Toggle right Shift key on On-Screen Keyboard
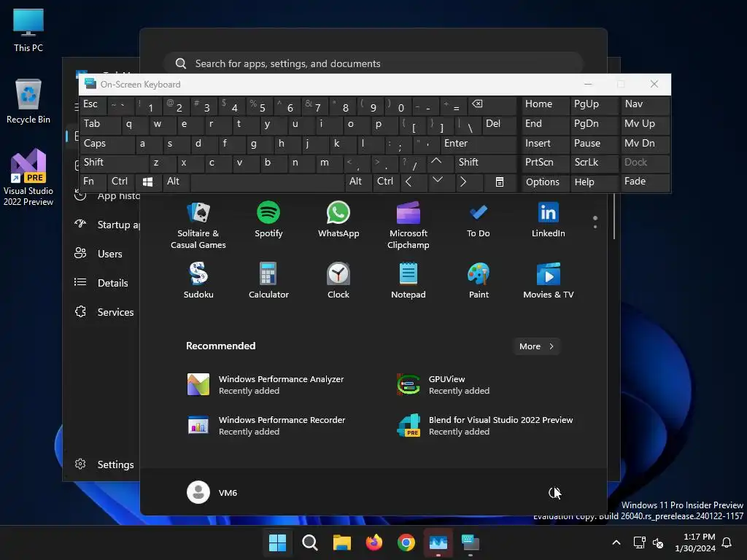Image resolution: width=747 pixels, height=560 pixels. (x=485, y=163)
